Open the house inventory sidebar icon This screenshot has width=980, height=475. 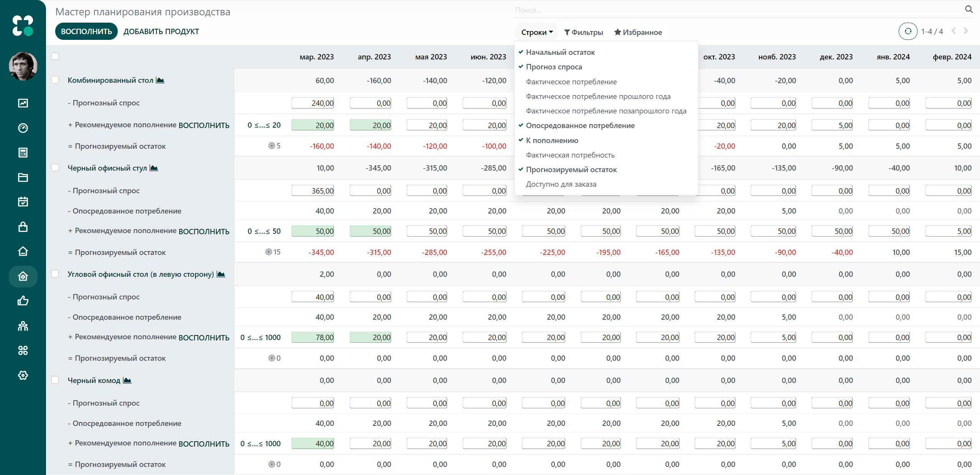[23, 251]
